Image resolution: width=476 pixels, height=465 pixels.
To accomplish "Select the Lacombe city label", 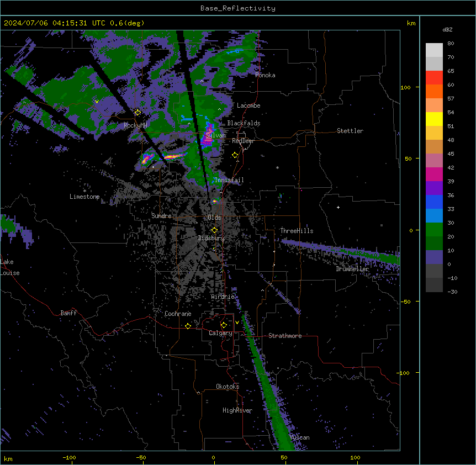I will pos(248,105).
